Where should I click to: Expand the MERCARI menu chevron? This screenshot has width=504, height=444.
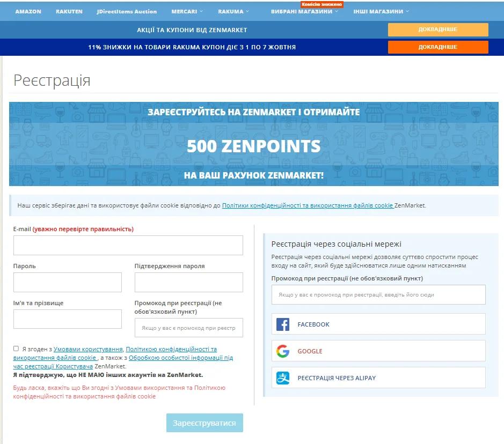pos(201,11)
